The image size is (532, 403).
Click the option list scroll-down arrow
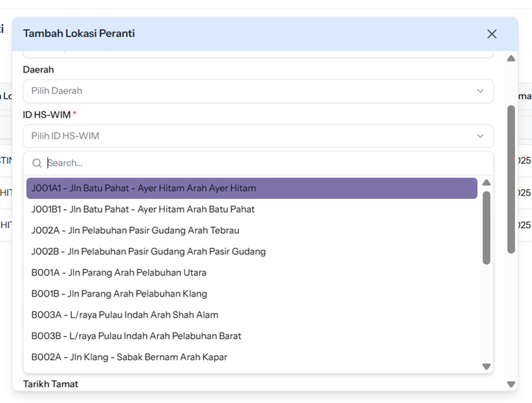click(486, 366)
